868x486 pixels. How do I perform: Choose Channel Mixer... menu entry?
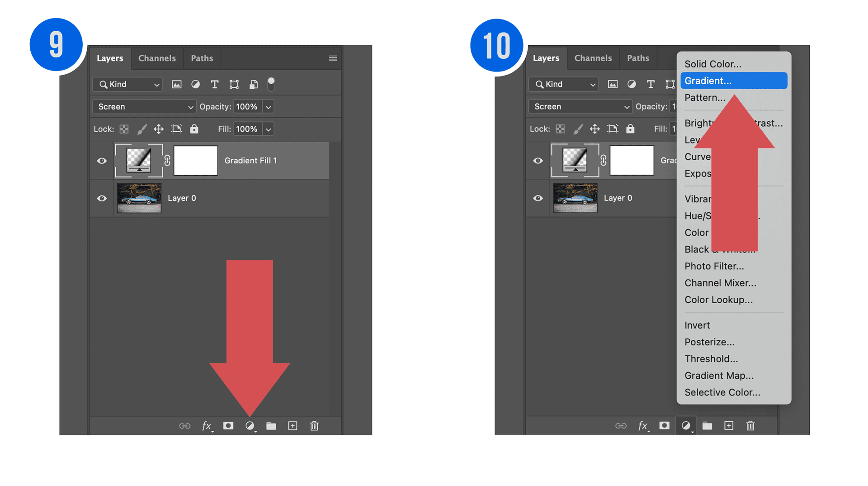coord(734,283)
